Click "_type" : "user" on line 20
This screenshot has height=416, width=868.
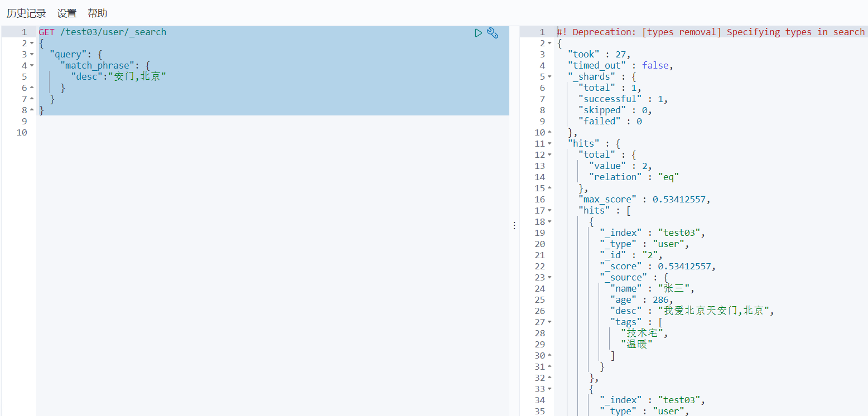pos(644,244)
